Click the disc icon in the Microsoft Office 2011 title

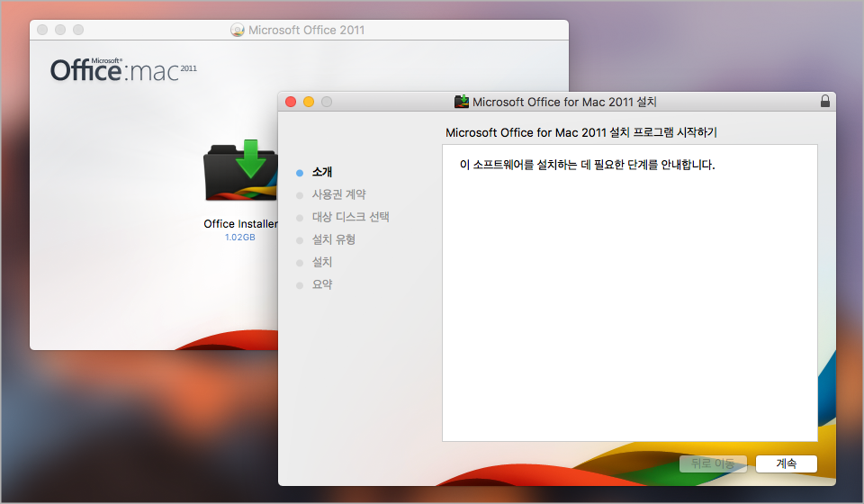[x=237, y=30]
